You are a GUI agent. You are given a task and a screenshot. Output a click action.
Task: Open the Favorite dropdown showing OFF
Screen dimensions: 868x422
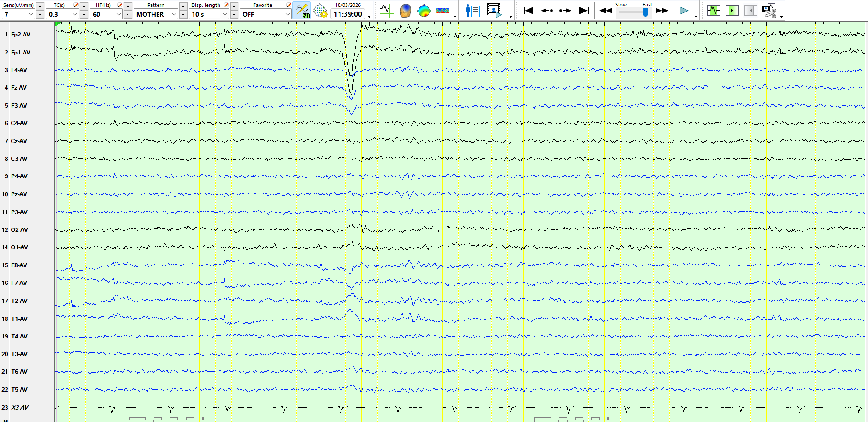tap(266, 14)
